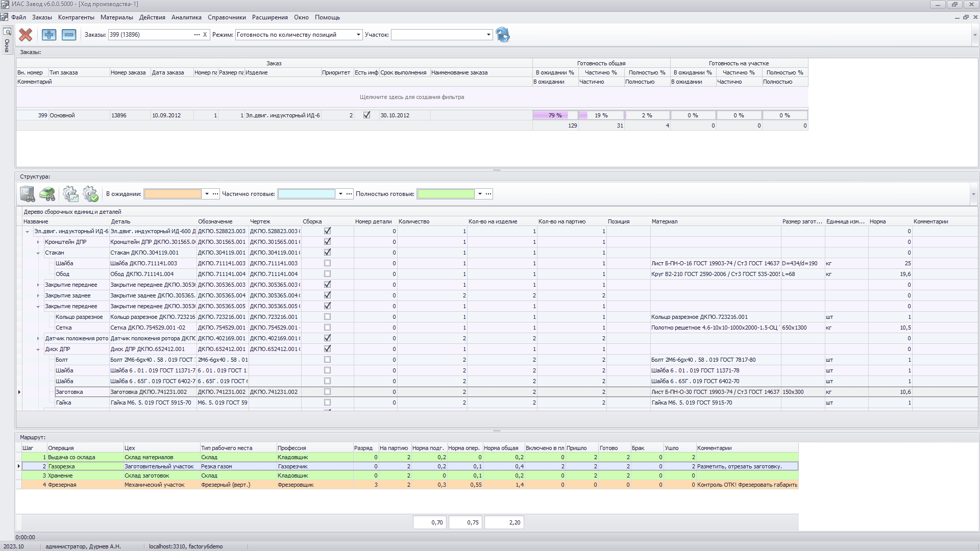
Task: Click the blue refresh arrows icon
Action: click(503, 35)
